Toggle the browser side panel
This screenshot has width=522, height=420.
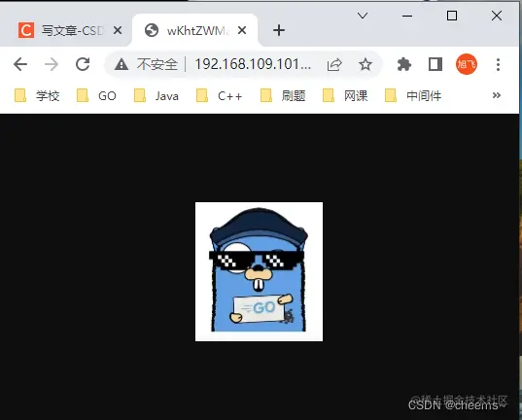[x=435, y=64]
